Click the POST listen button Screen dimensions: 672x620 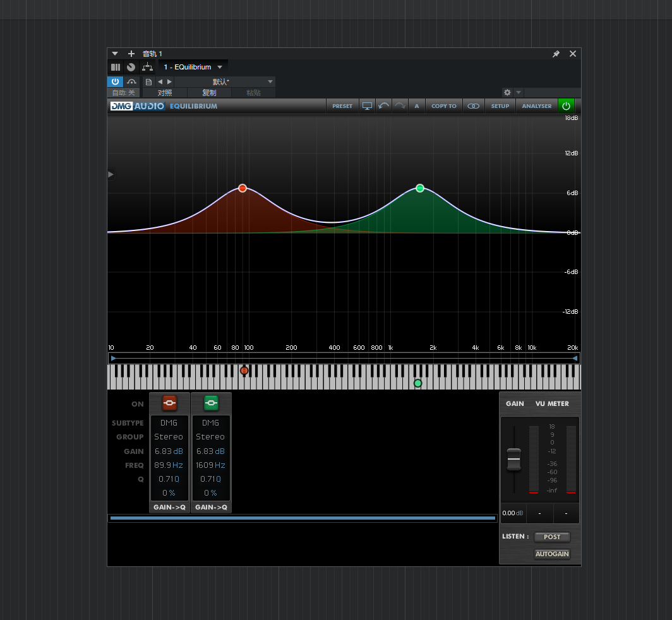(552, 537)
